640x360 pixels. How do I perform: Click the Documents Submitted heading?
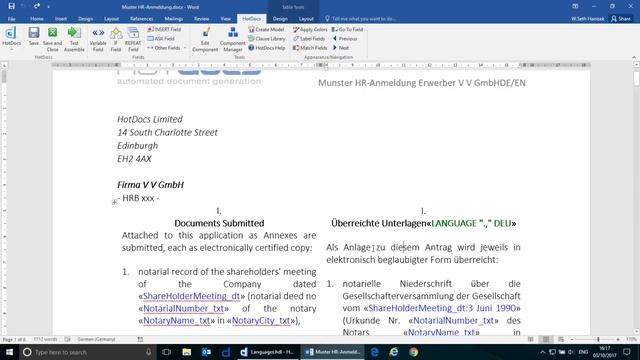(219, 223)
